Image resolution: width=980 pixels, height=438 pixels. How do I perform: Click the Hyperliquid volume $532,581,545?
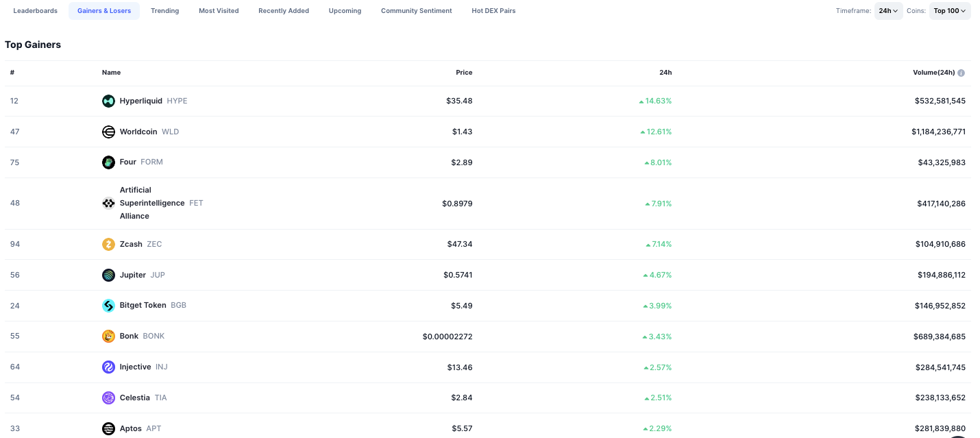pyautogui.click(x=940, y=101)
